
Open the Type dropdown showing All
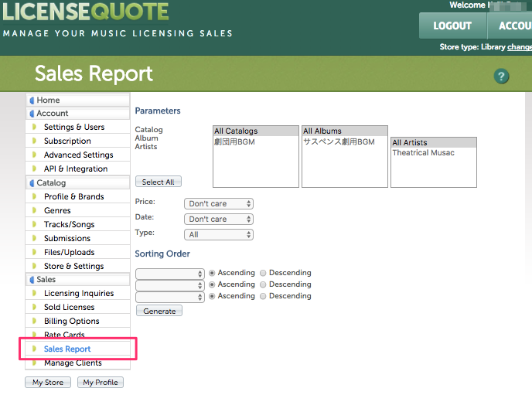pyautogui.click(x=219, y=234)
